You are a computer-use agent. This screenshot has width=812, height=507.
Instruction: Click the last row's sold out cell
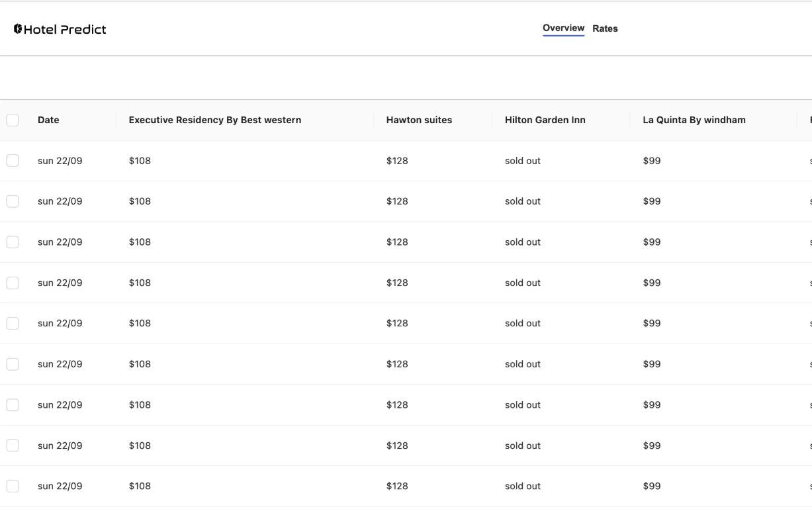tap(523, 486)
